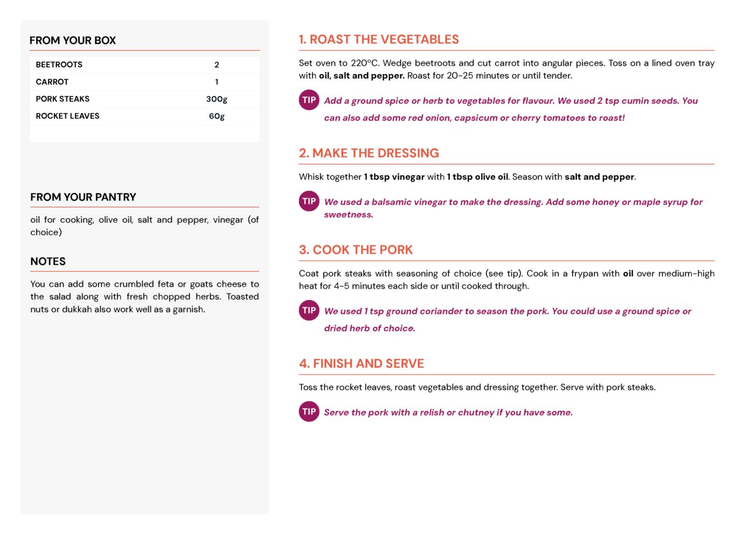Select the '4. Finish and Serve' heading
The width and height of the screenshot is (756, 535).
(362, 363)
